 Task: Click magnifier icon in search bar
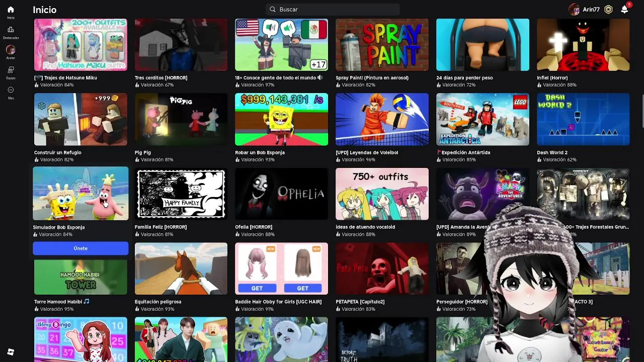coord(273,9)
